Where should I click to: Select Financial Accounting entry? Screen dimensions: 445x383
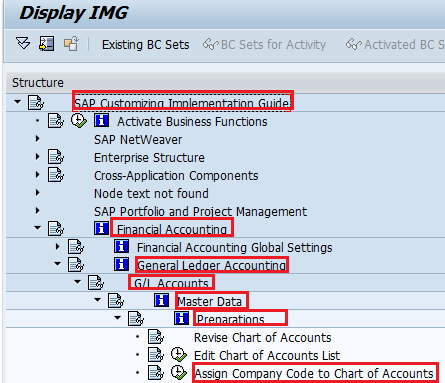(x=172, y=230)
